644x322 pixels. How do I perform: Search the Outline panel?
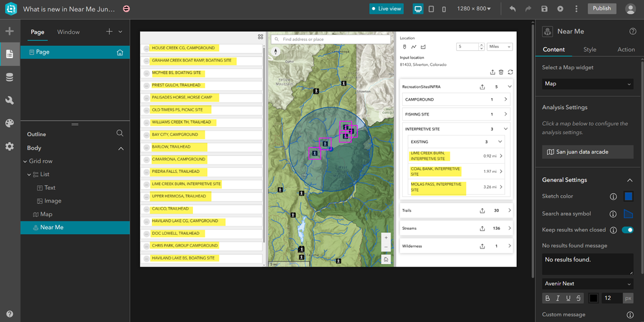(119, 134)
